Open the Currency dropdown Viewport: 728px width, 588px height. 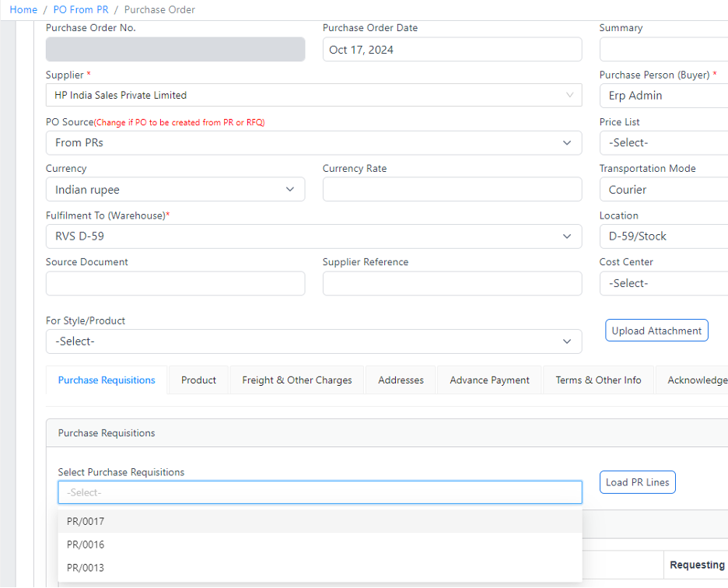175,190
